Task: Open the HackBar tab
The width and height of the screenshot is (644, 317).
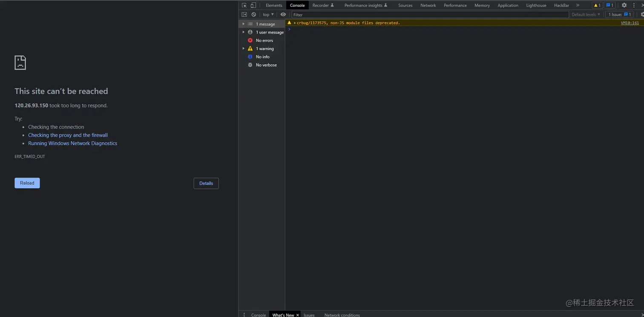Action: (561, 5)
